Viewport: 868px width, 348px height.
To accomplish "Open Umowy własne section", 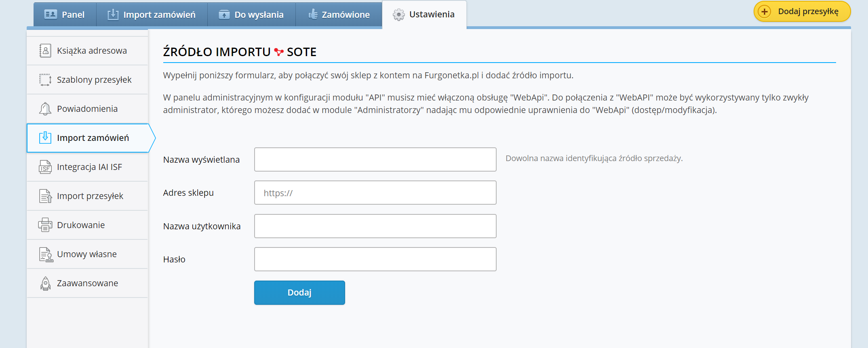I will click(87, 254).
